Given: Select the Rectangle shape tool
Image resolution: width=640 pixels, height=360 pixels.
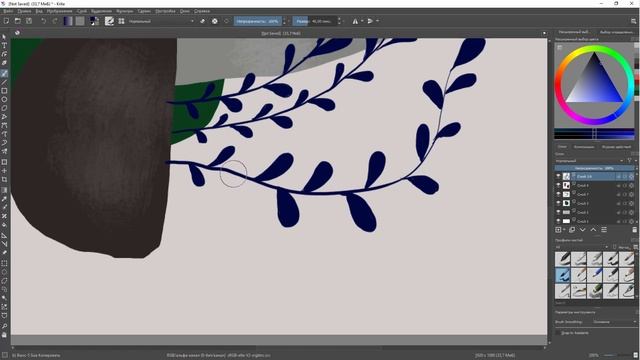Looking at the screenshot, I should click(4, 91).
